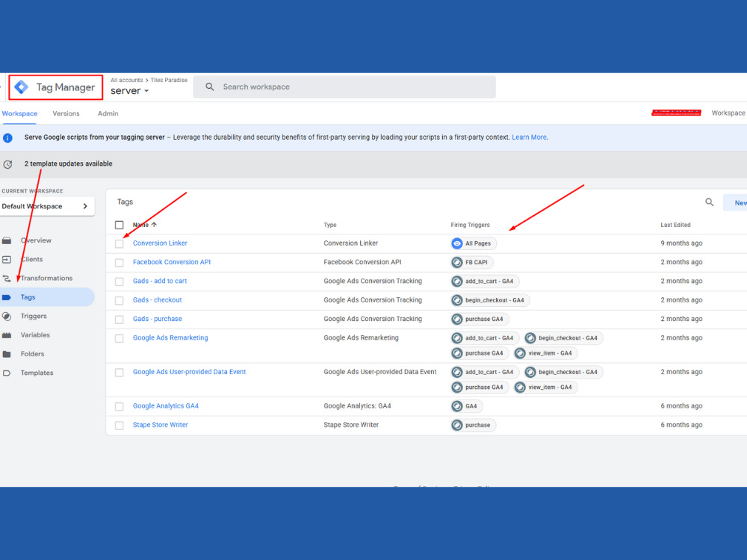Click the Tiles Paradise breadcrumb
The height and width of the screenshot is (560, 747).
coord(169,80)
